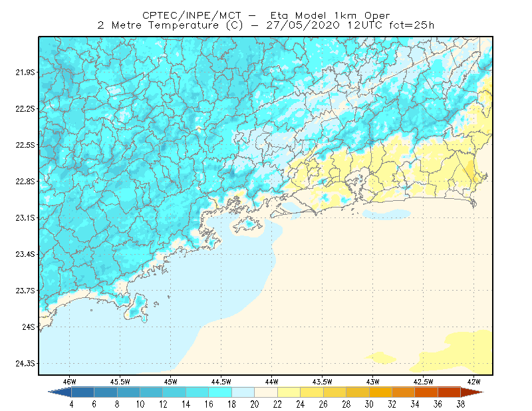532x411 pixels.
Task: Click the '42W' longitude label
Action: 474,382
